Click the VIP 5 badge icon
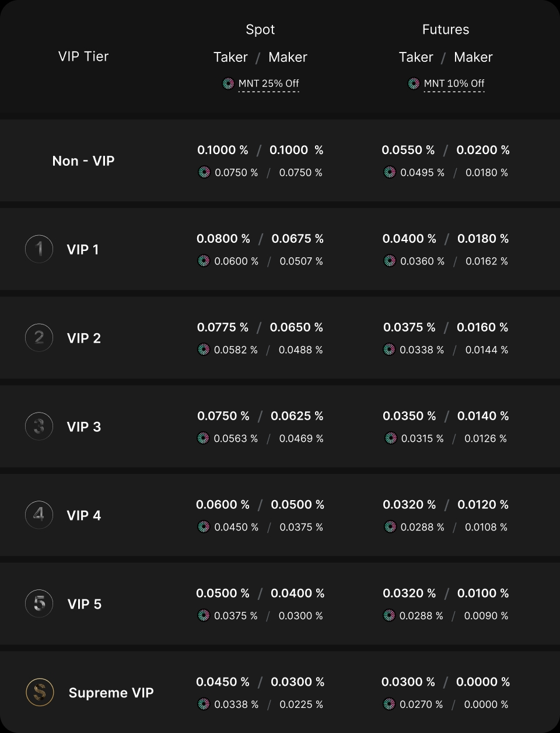The image size is (560, 733). coord(39,604)
